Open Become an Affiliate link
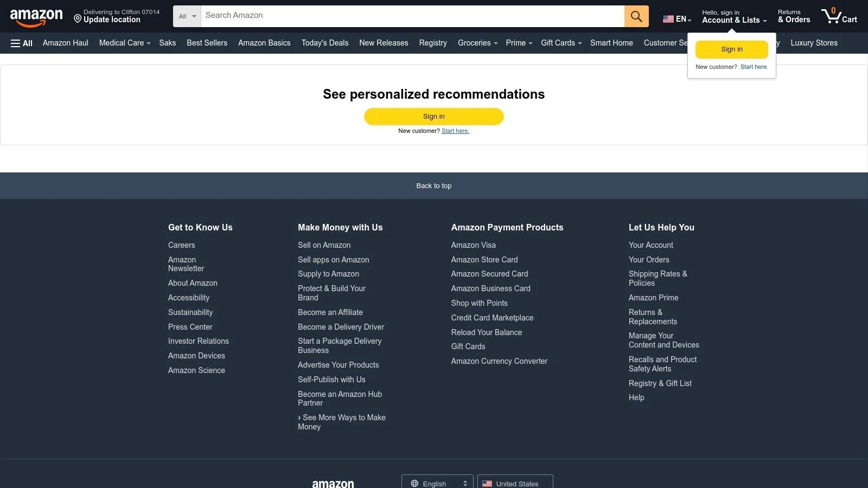This screenshot has height=488, width=868. [x=330, y=312]
